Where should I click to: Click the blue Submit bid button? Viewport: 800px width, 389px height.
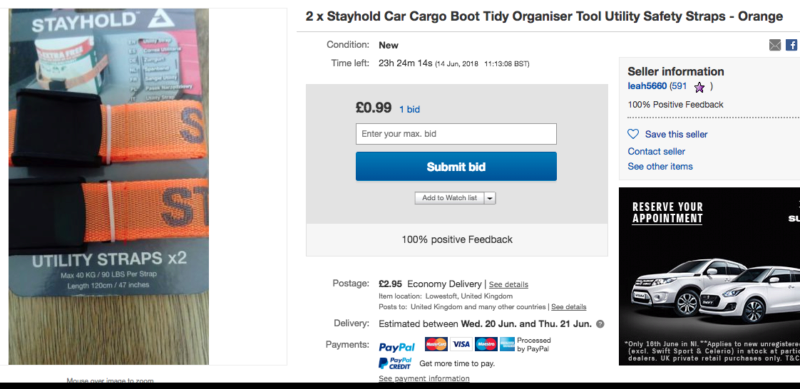click(456, 166)
